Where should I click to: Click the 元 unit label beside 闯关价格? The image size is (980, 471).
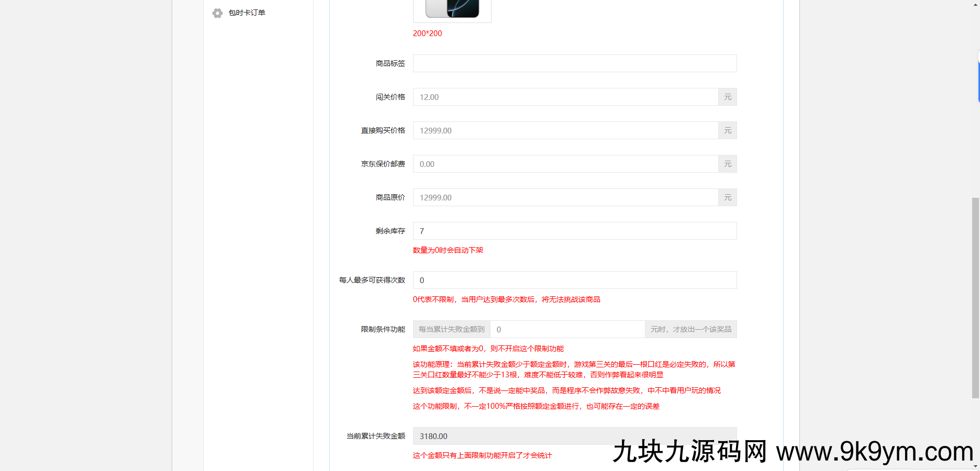(727, 97)
